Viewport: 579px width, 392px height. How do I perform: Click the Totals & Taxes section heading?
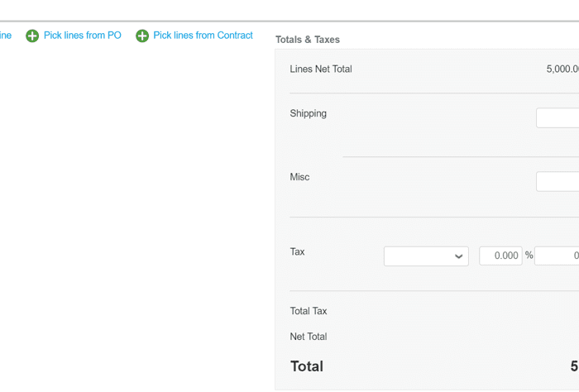(308, 40)
